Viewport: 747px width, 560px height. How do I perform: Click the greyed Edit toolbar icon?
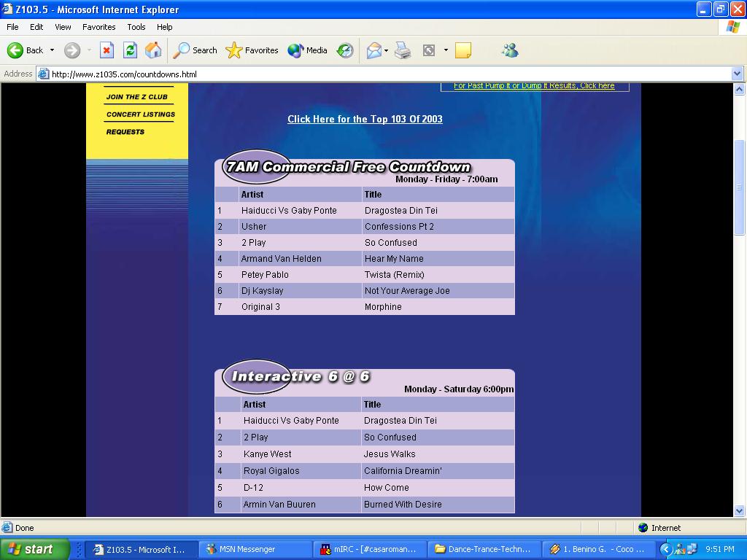pyautogui.click(x=429, y=50)
